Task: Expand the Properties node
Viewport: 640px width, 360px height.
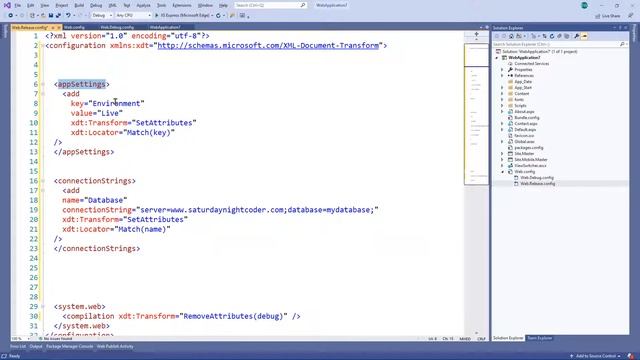Action: 502,70
